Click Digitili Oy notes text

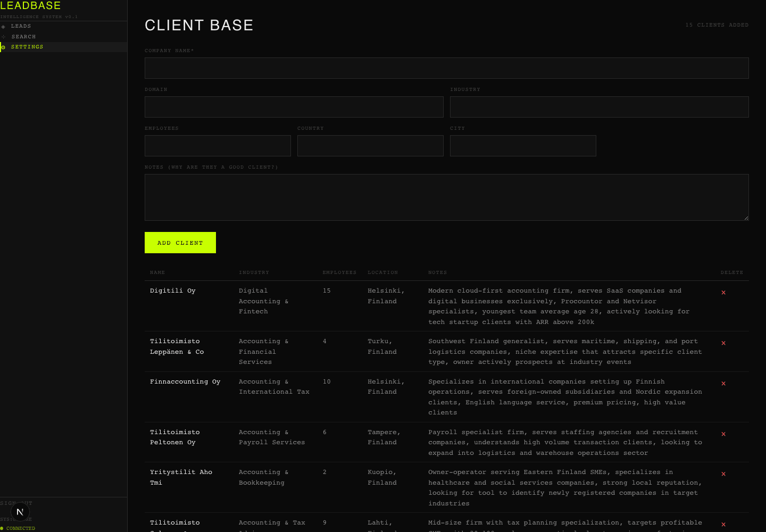point(559,306)
